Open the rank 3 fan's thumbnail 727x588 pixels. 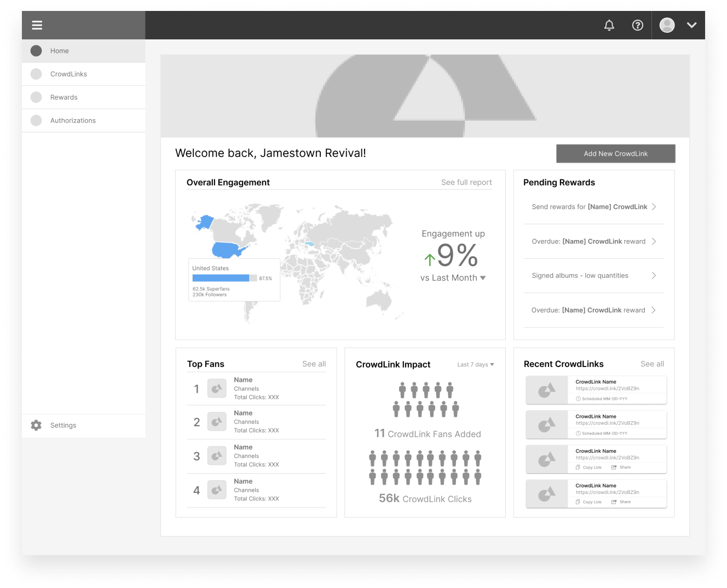(x=217, y=456)
